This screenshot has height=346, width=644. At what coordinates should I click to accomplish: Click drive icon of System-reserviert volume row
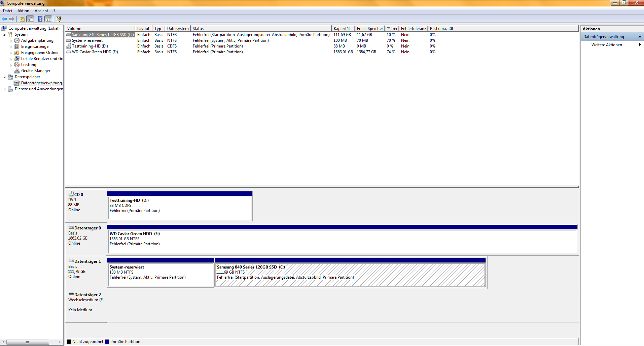pyautogui.click(x=69, y=40)
